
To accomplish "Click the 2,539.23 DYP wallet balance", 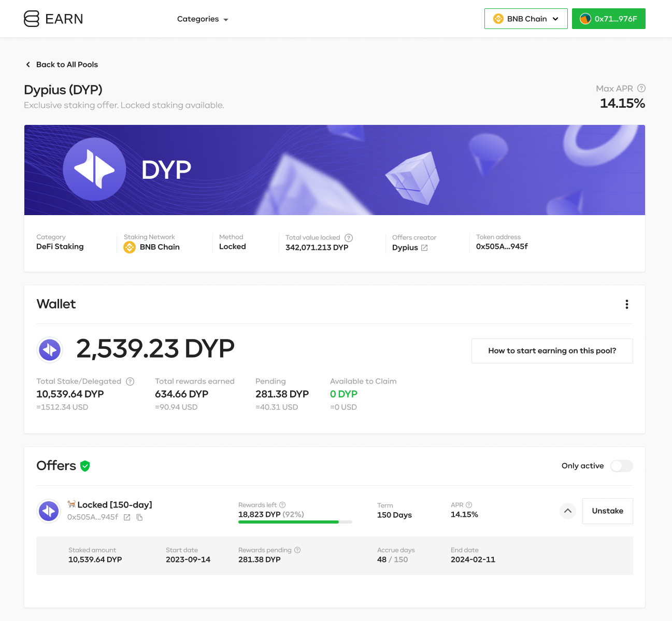I will [x=155, y=348].
